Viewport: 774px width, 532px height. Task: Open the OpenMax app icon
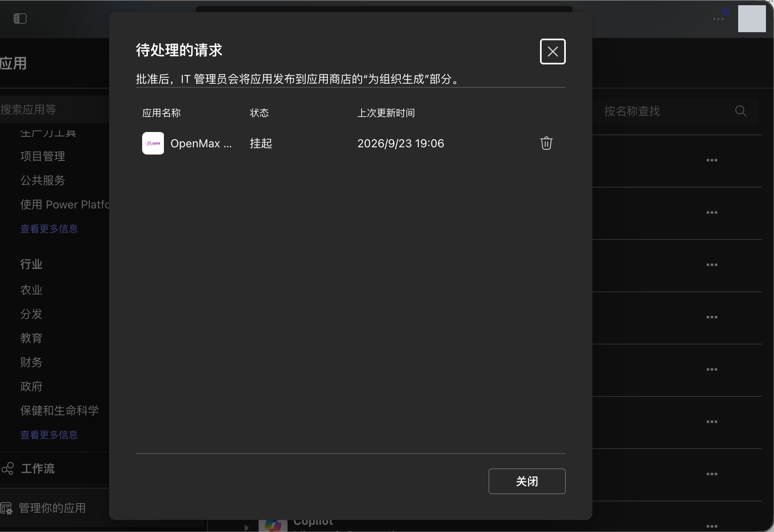153,143
